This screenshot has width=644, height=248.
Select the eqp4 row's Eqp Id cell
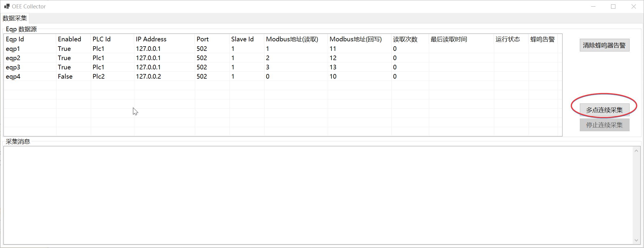coord(13,77)
